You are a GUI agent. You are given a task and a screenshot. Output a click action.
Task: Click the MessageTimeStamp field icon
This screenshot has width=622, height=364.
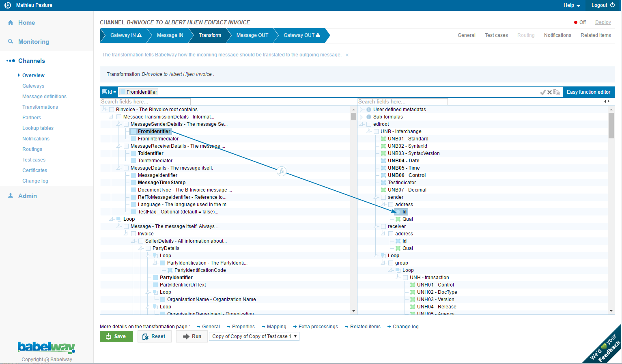[133, 183]
